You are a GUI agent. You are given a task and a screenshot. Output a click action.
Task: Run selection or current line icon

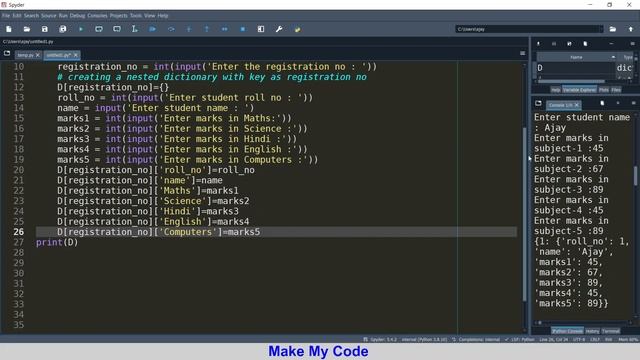pos(134,29)
